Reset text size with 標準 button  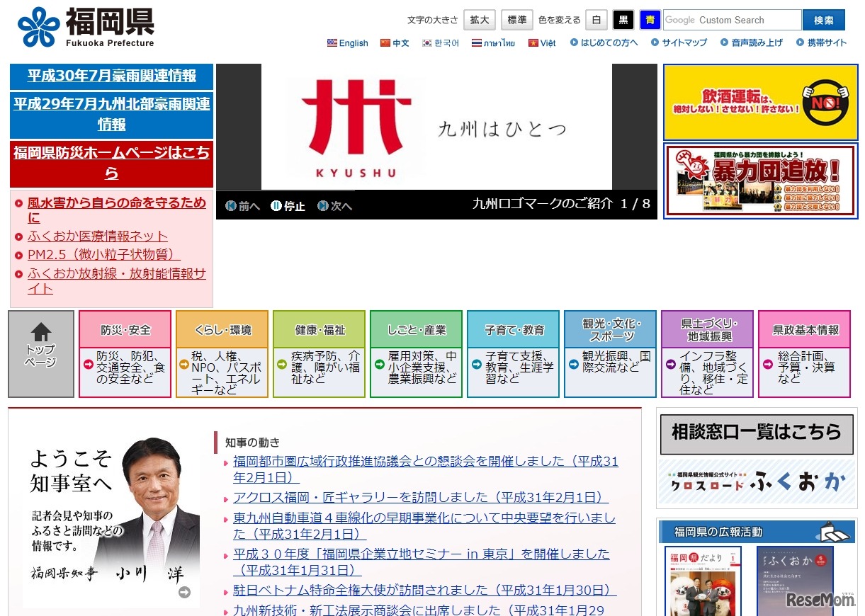tap(516, 20)
